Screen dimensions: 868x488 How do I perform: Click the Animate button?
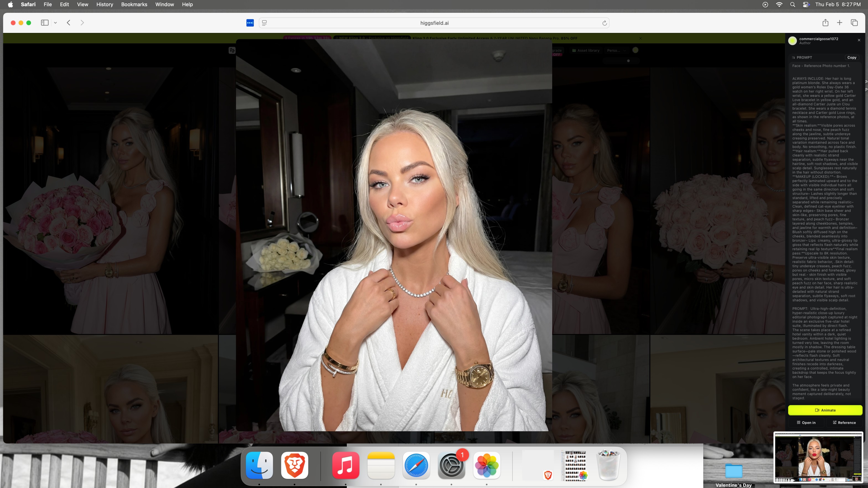click(825, 410)
